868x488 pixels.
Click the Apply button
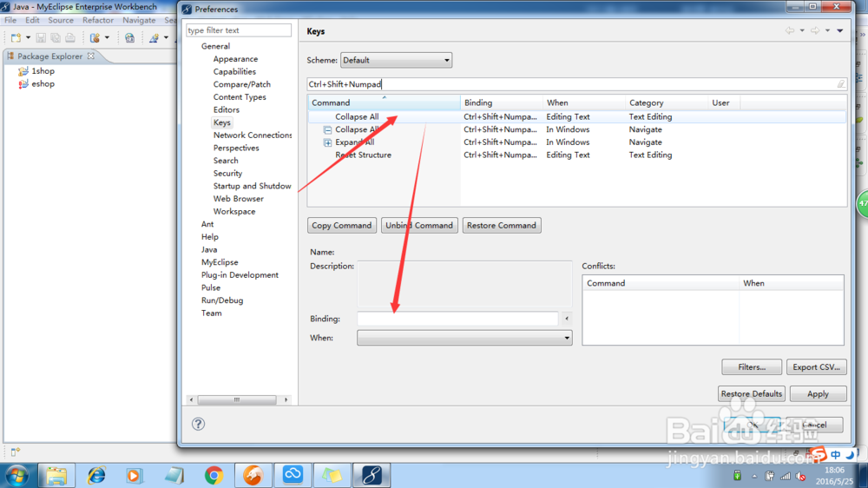point(818,394)
